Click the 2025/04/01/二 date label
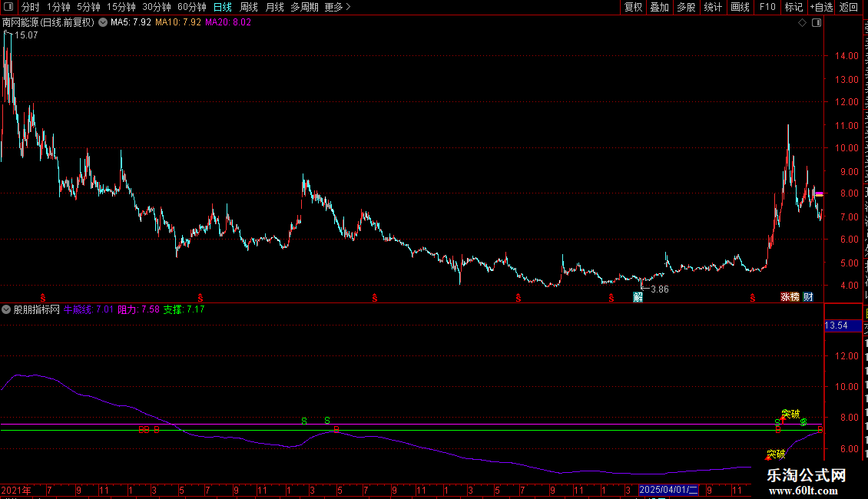Image resolution: width=868 pixels, height=499 pixels. pos(669,490)
